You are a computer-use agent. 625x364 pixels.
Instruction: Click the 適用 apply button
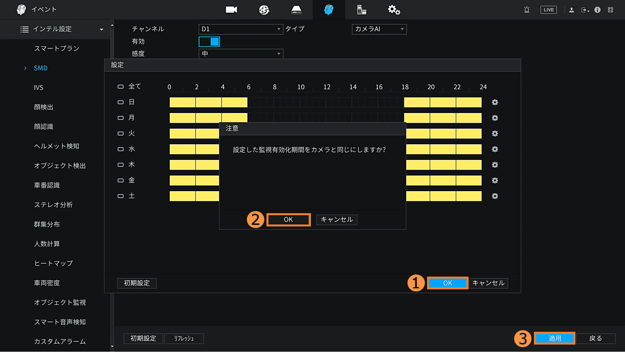tap(555, 338)
